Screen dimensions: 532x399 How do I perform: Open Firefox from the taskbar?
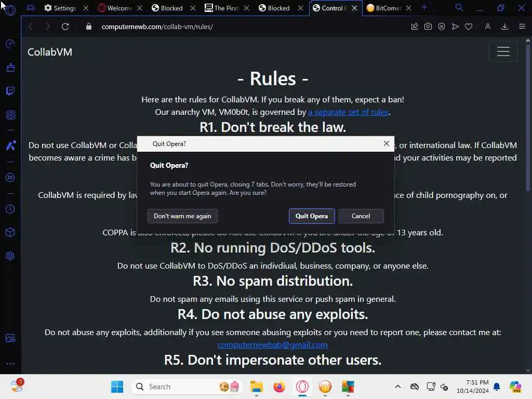tap(279, 387)
